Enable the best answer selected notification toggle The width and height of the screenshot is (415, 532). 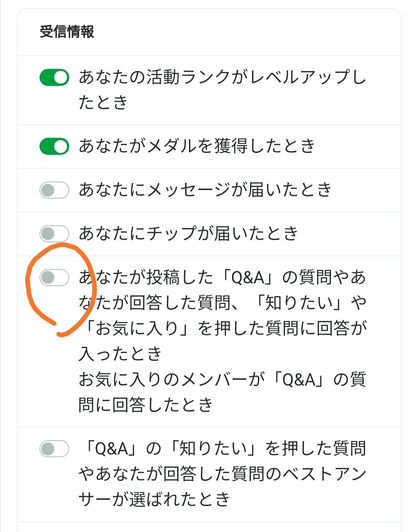coord(54,449)
